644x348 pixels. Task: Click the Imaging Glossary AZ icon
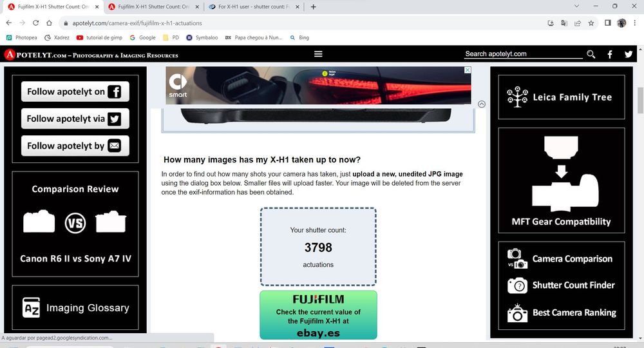coord(31,308)
